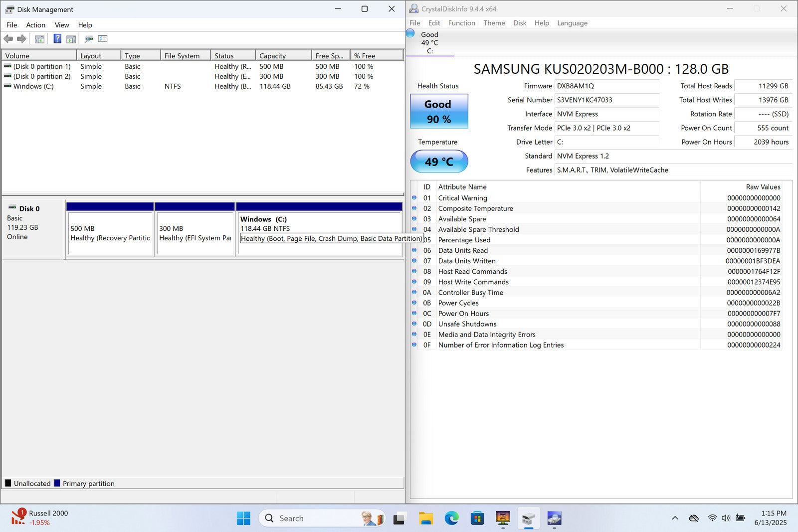Screen dimensions: 798x532
Task: Sort volumes by Layout column header
Action: pyautogui.click(x=99, y=55)
